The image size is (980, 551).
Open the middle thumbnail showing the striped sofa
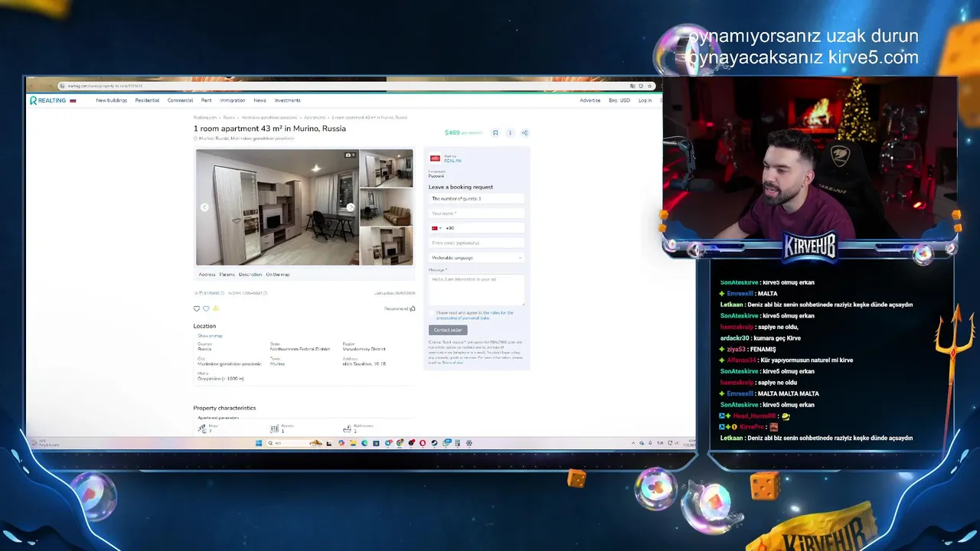coord(387,207)
